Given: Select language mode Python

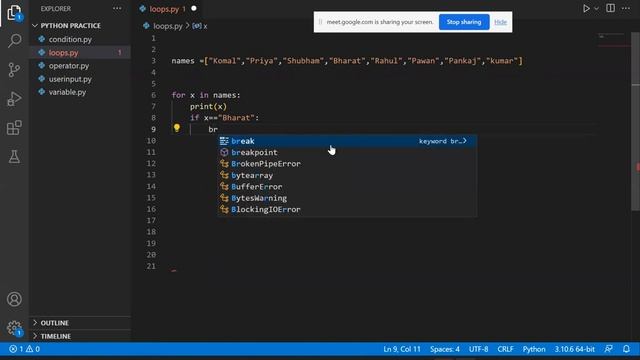Looking at the screenshot, I should coord(534,349).
